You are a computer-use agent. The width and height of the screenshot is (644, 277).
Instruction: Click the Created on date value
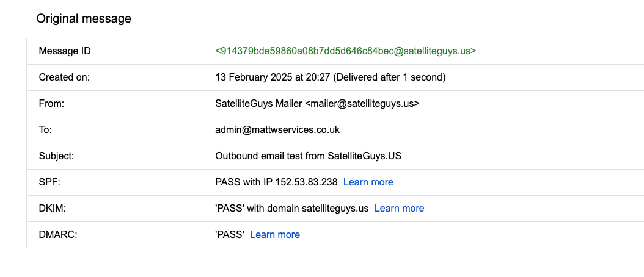coord(330,77)
